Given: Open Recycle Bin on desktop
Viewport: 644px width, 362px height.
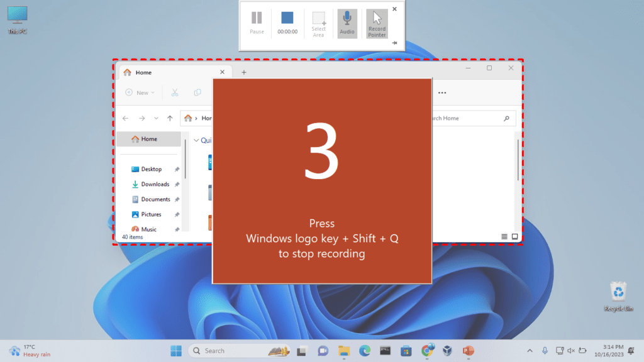Looking at the screenshot, I should pyautogui.click(x=618, y=295).
